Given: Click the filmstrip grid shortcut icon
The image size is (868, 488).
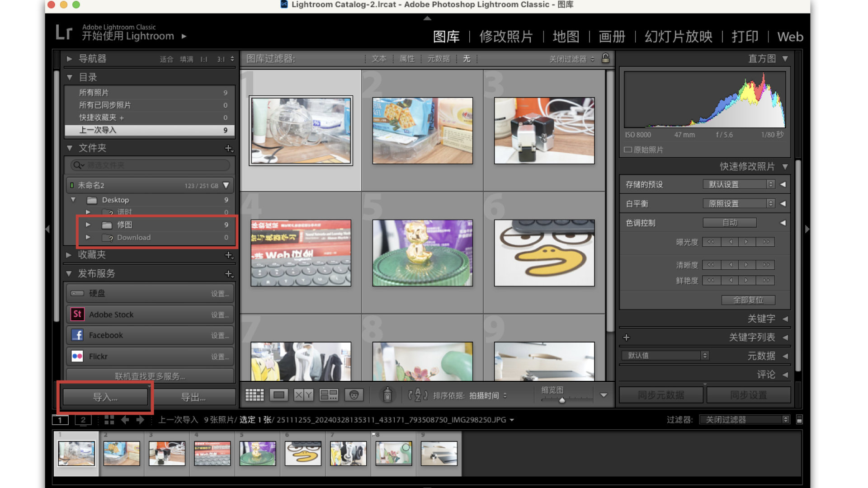Looking at the screenshot, I should click(x=109, y=420).
